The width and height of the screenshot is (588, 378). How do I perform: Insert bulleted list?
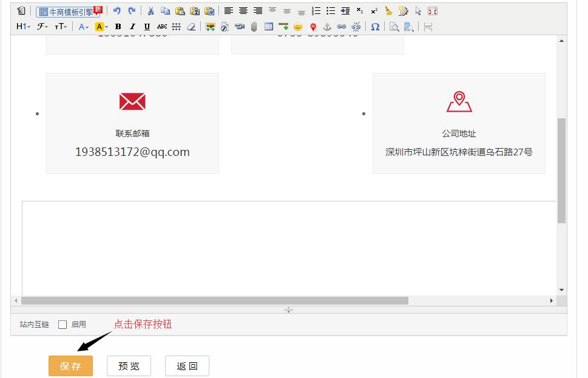331,11
